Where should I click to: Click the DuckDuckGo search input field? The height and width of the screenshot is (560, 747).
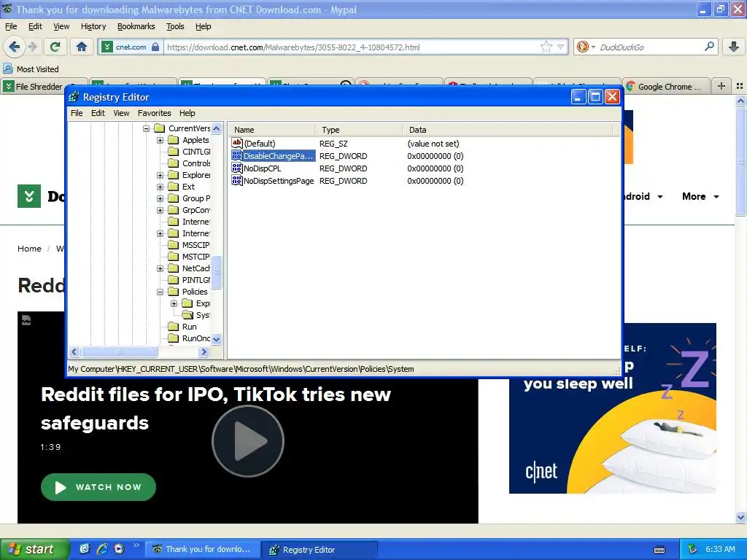(x=649, y=47)
